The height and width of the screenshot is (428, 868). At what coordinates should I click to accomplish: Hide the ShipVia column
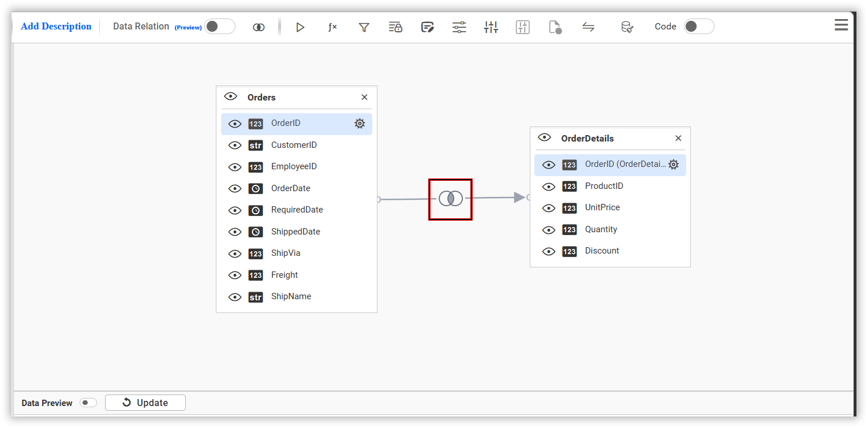coord(234,254)
